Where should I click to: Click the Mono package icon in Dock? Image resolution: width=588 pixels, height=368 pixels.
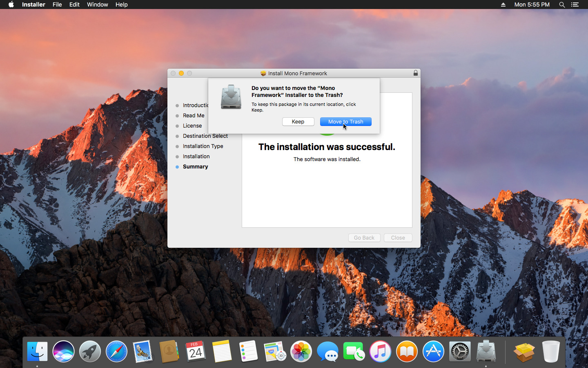524,352
